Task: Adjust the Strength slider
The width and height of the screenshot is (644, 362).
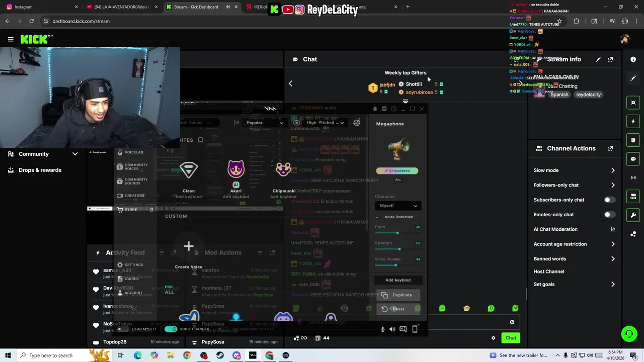Action: click(399, 249)
